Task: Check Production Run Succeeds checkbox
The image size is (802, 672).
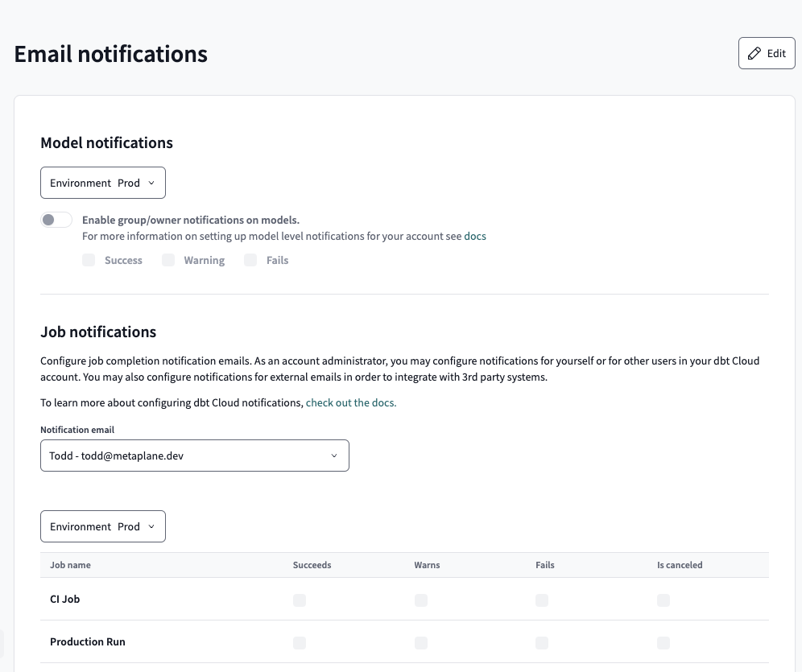Action: 300,643
